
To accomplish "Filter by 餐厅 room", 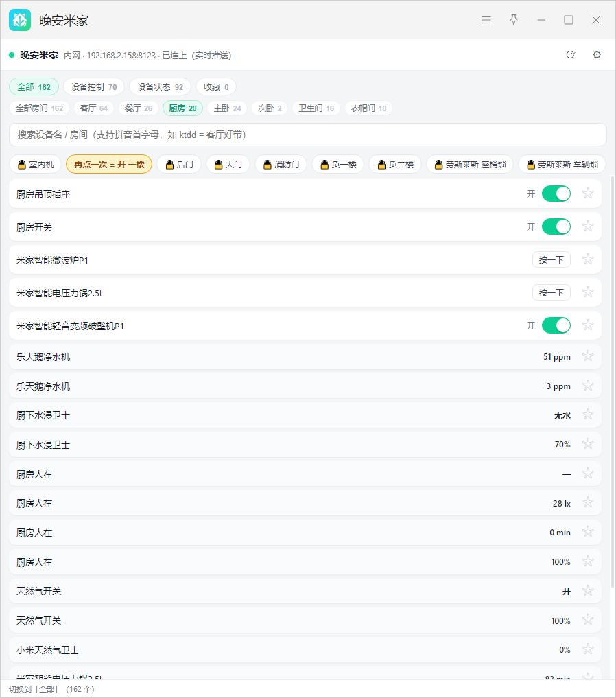I will click(139, 108).
